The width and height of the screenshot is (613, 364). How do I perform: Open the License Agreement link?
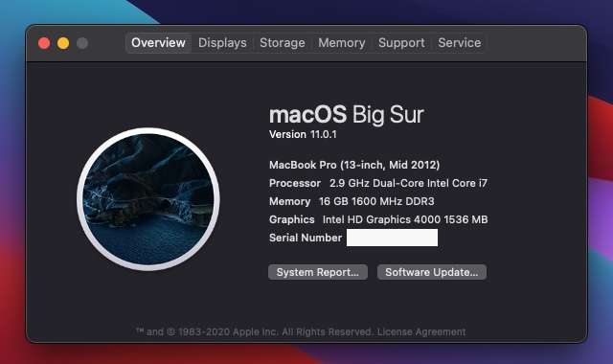point(421,332)
